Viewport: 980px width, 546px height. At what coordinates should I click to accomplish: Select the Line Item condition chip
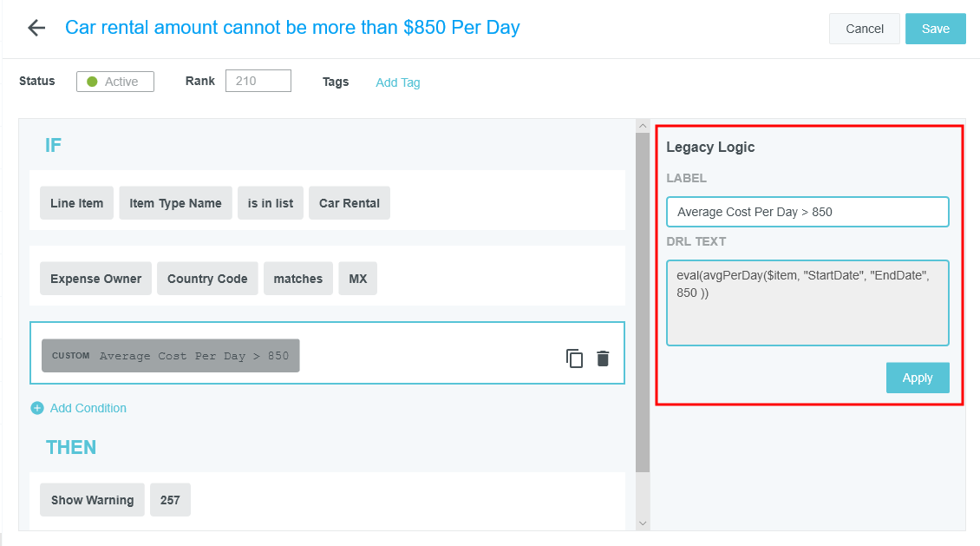coord(76,203)
